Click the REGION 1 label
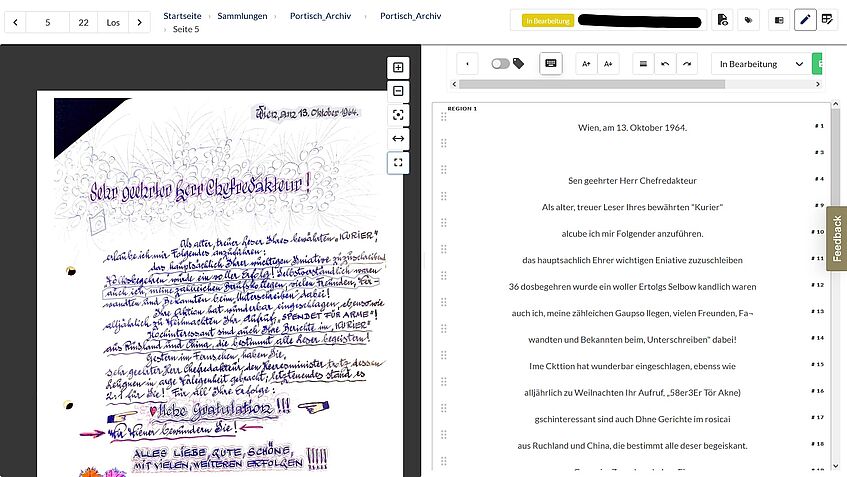The width and height of the screenshot is (847, 477). pyautogui.click(x=462, y=109)
